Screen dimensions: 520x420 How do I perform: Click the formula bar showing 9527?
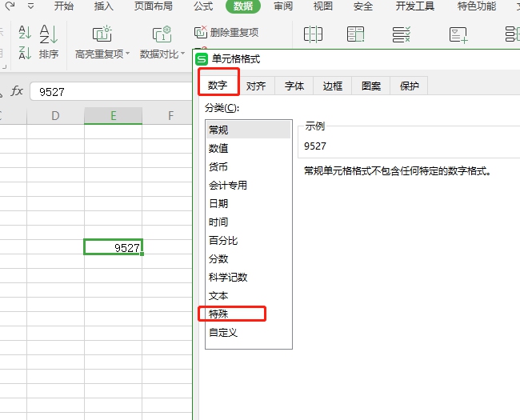pyautogui.click(x=111, y=91)
